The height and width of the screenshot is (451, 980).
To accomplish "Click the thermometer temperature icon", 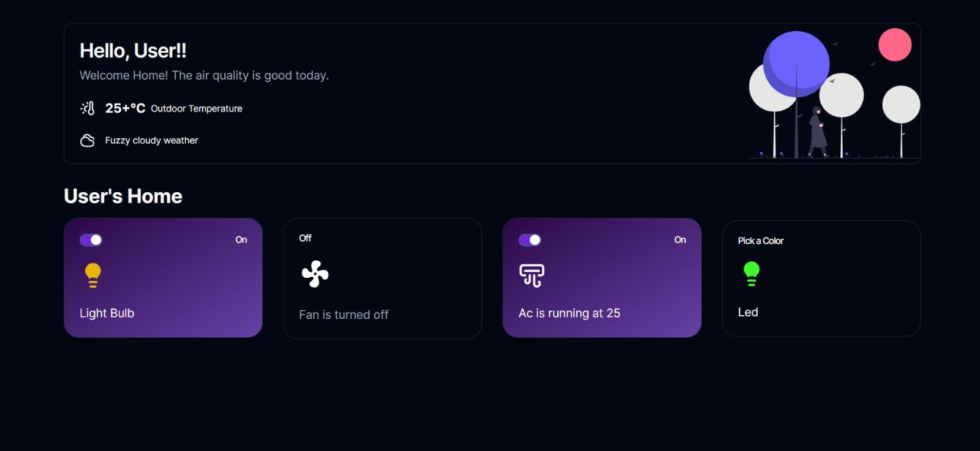I will 88,108.
